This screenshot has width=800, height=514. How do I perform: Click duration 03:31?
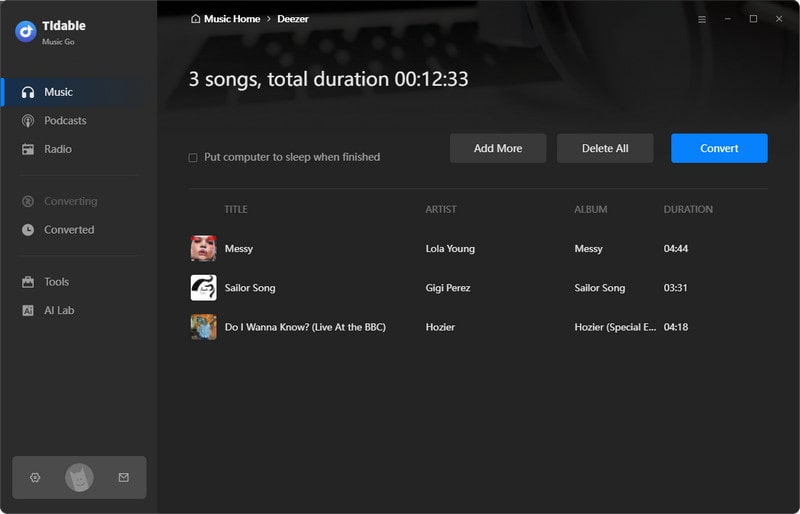click(x=676, y=288)
